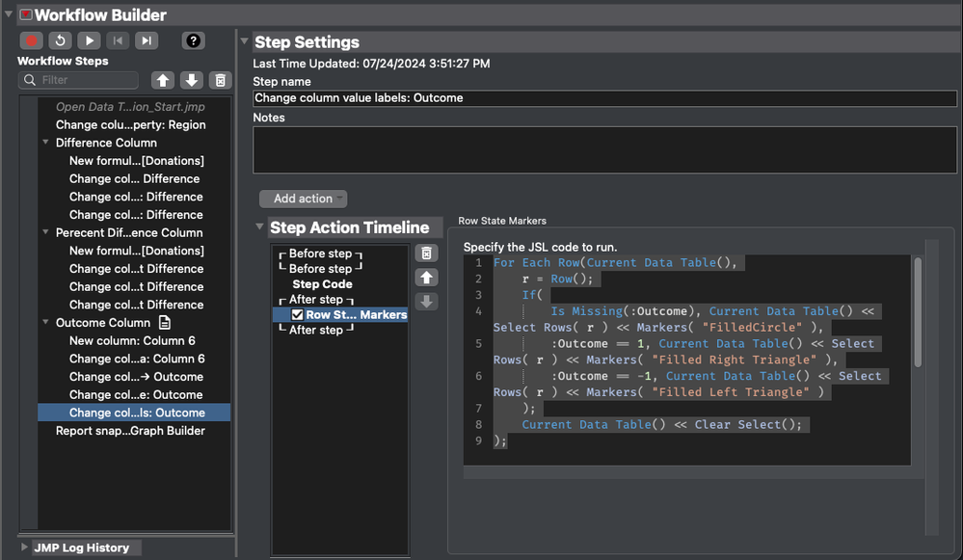Collapse the Workflow Builder outline

point(8,13)
